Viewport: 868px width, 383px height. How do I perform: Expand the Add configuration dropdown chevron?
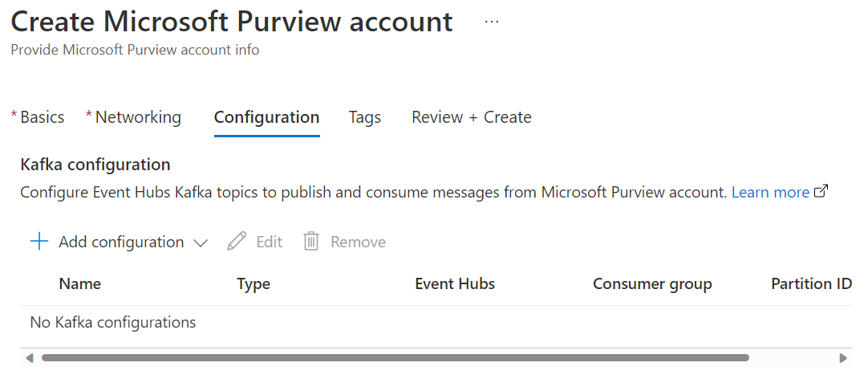200,242
